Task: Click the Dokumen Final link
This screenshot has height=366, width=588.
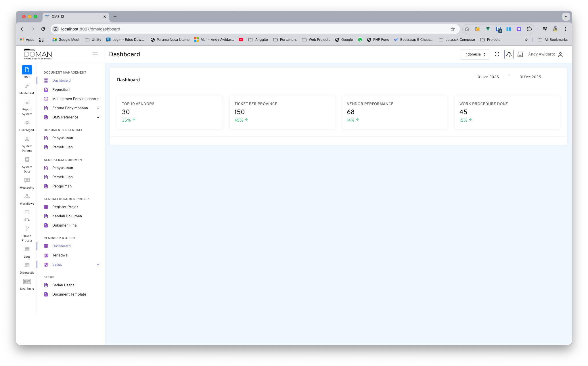Action: pos(65,225)
